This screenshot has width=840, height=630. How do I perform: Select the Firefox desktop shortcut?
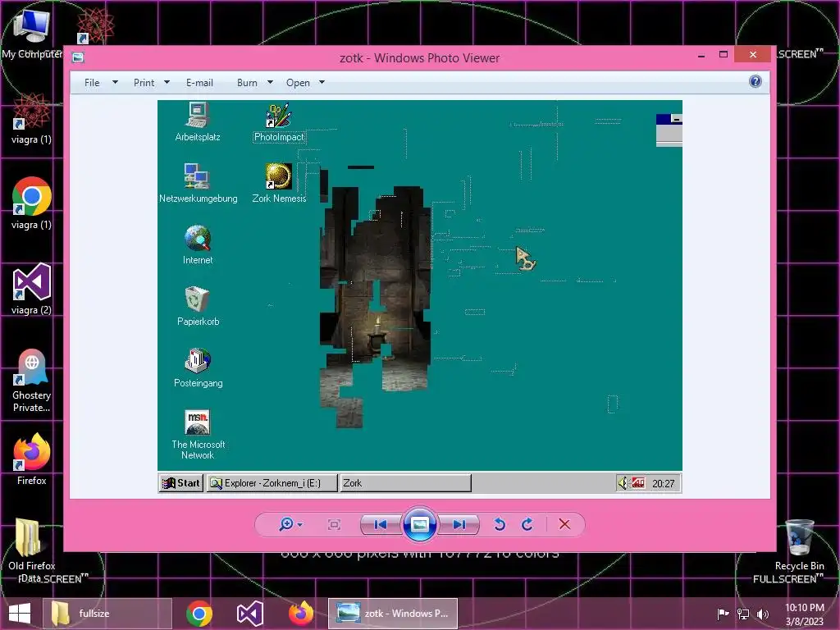tap(32, 459)
